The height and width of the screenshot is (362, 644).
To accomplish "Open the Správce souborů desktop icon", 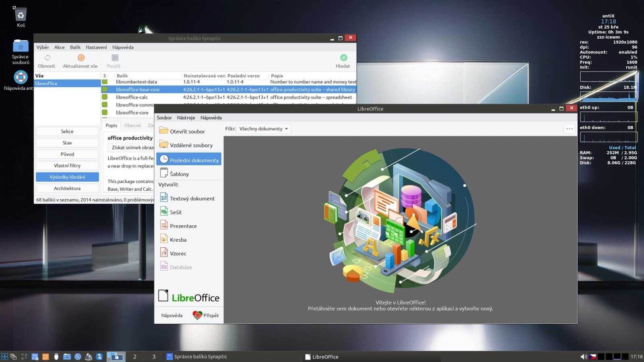I will coord(21,46).
